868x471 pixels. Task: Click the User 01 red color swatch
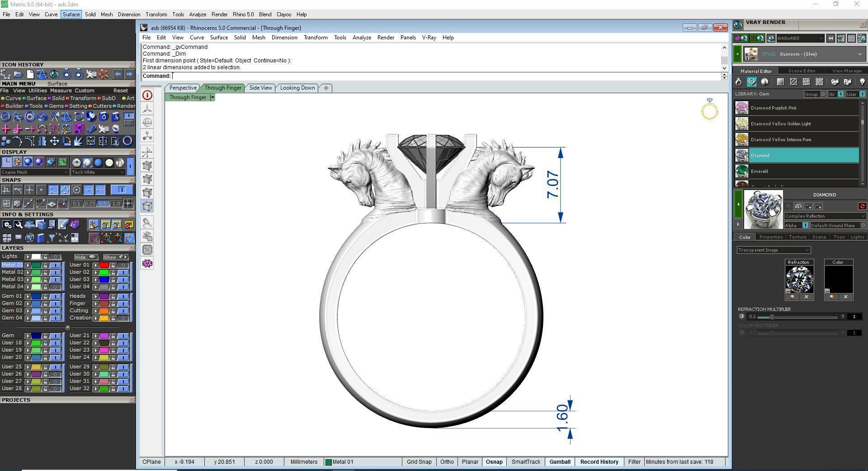coord(104,265)
